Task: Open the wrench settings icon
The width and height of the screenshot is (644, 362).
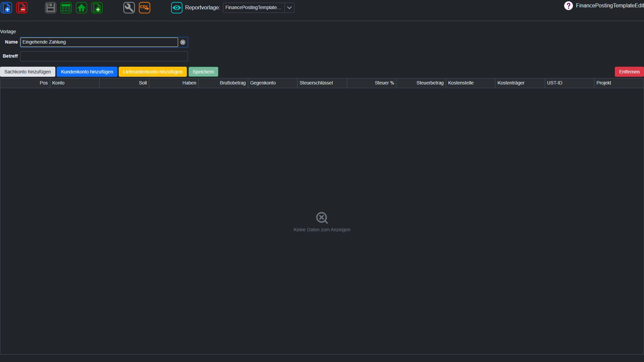Action: pos(129,8)
